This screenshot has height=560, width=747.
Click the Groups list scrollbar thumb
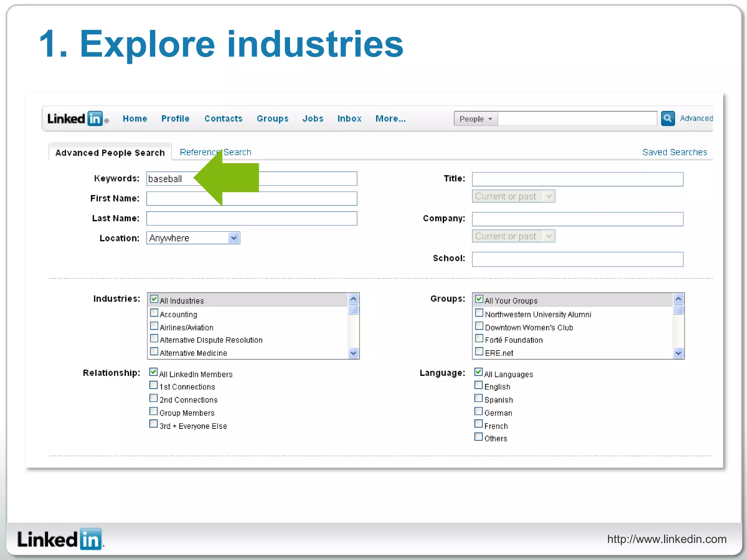pyautogui.click(x=678, y=310)
